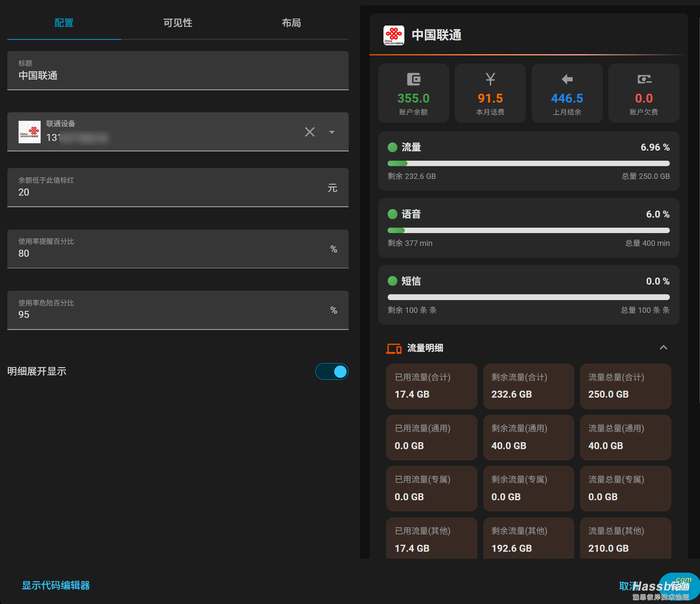Image resolution: width=700 pixels, height=604 pixels.
Task: Click 显示代码编辑器 link
Action: (x=56, y=585)
